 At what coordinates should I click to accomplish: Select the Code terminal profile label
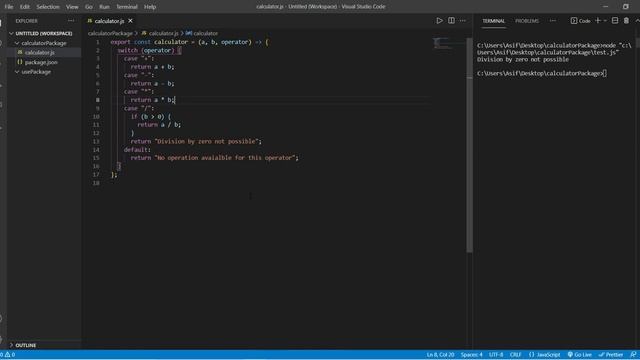coord(580,21)
